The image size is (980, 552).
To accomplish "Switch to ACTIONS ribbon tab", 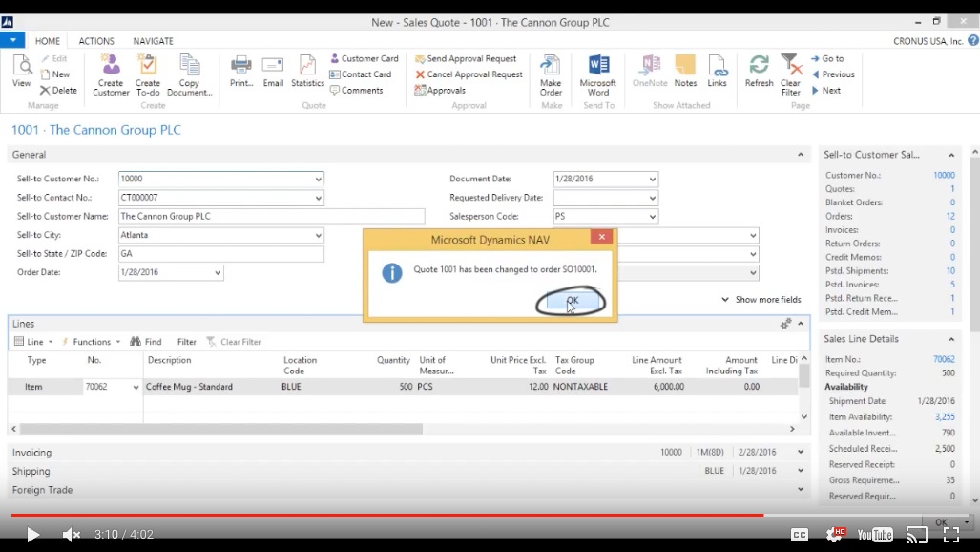I will [x=96, y=41].
